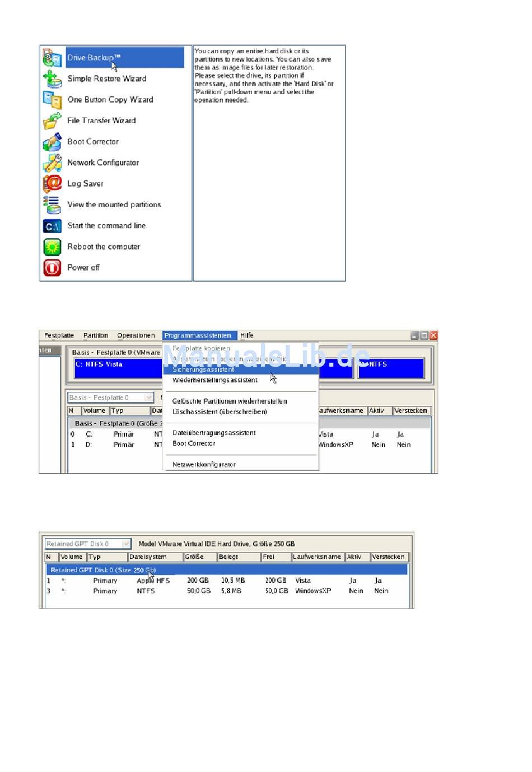Choose Sicherungsassistent from the menu
The width and height of the screenshot is (532, 772).
(241, 369)
